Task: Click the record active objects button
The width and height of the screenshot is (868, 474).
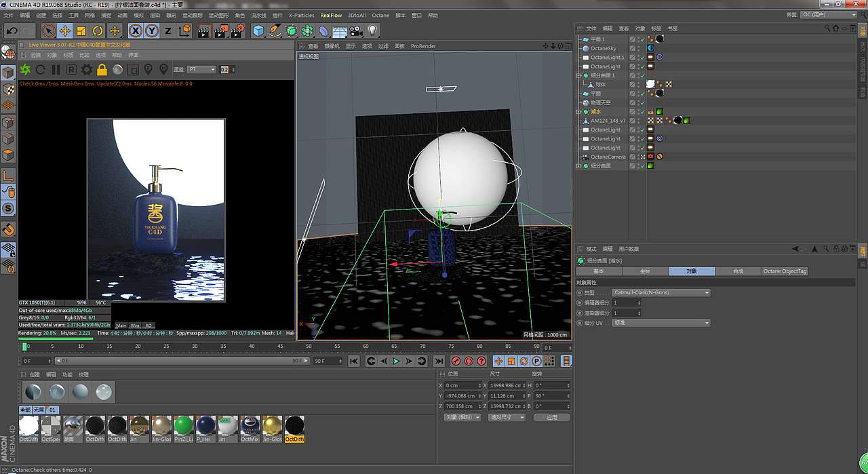Action: pyautogui.click(x=456, y=361)
